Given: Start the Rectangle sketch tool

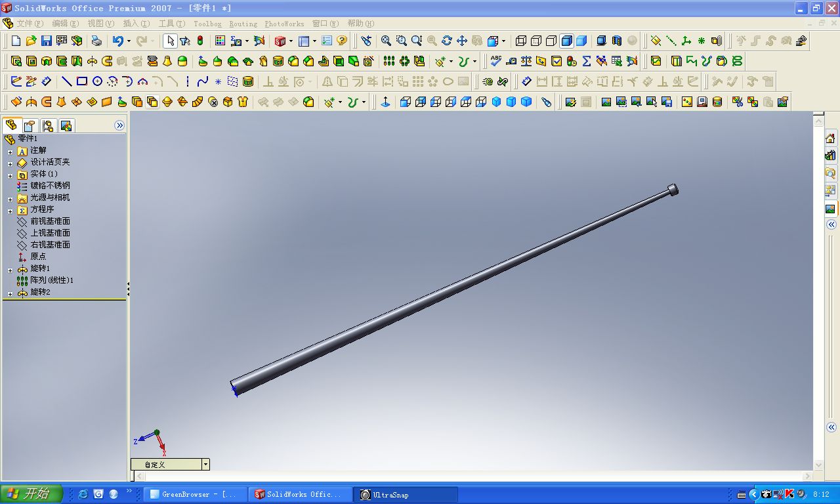Looking at the screenshot, I should (82, 81).
